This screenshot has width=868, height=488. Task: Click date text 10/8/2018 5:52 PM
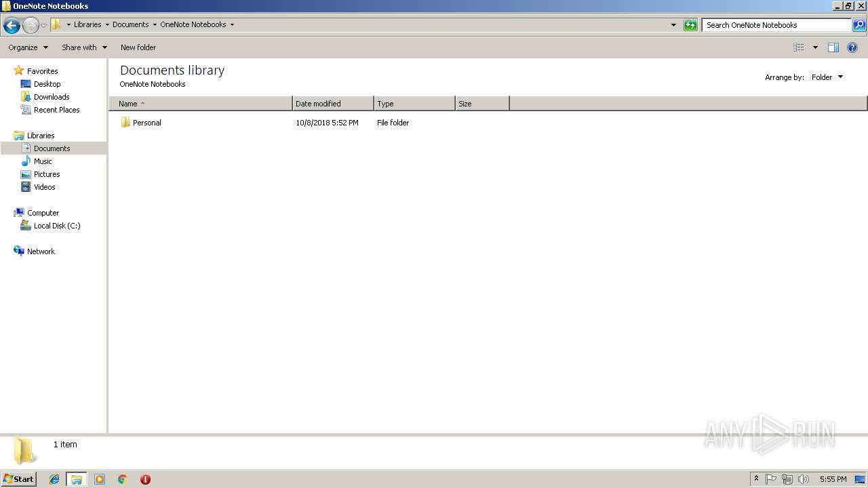(327, 123)
